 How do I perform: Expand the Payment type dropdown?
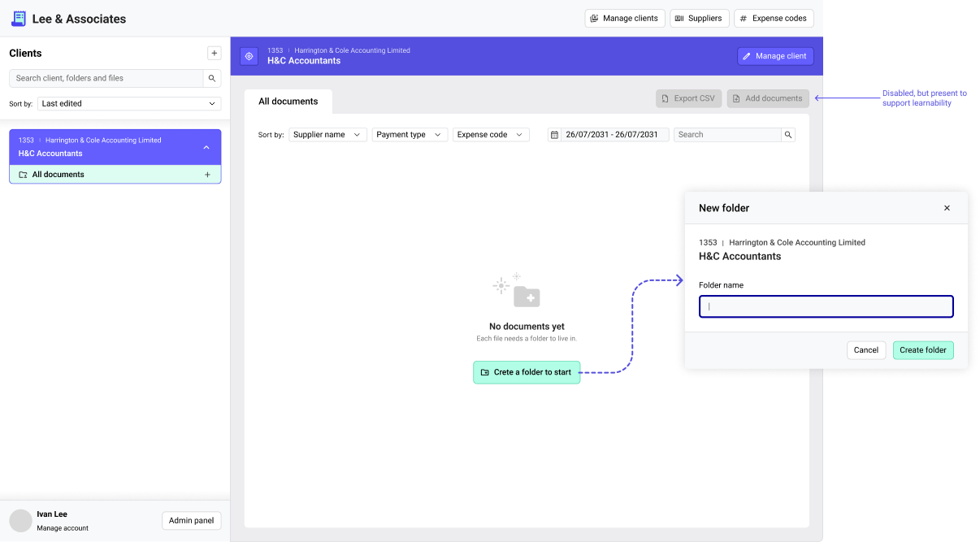[410, 135]
